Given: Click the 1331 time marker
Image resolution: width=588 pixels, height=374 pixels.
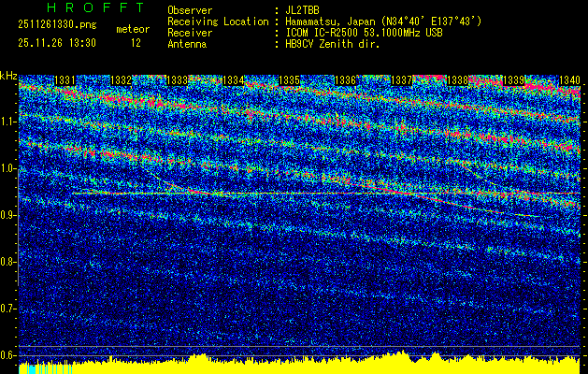Looking at the screenshot, I should pyautogui.click(x=65, y=81).
